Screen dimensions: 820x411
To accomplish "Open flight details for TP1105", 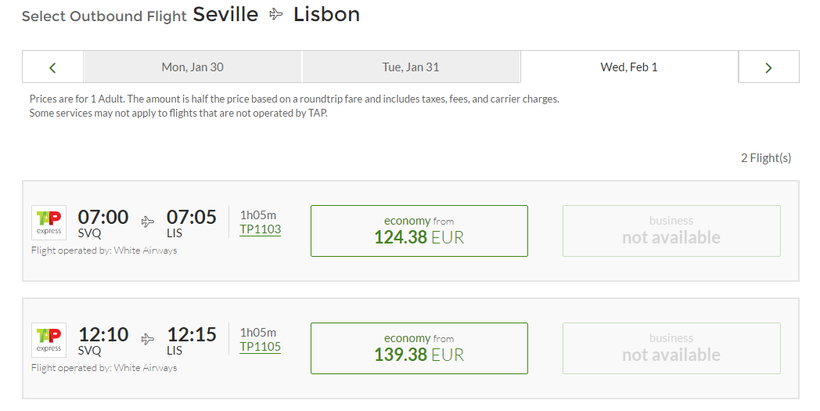I will click(260, 347).
